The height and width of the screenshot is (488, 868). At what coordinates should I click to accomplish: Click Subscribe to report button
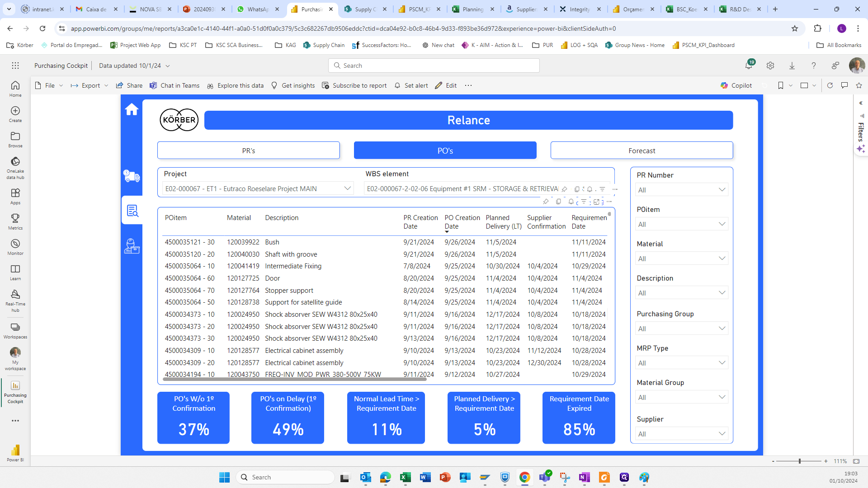[354, 85]
